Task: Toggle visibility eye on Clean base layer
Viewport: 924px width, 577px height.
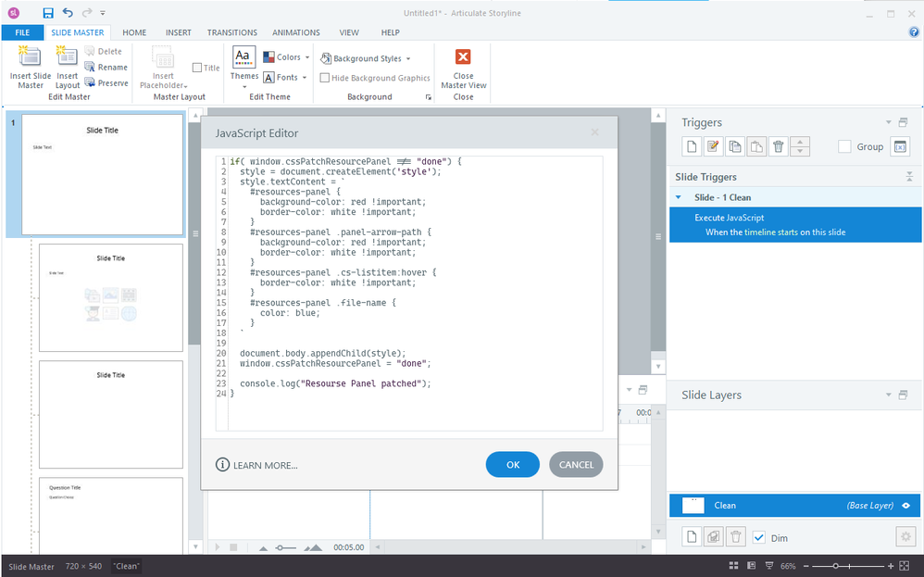Action: click(905, 506)
